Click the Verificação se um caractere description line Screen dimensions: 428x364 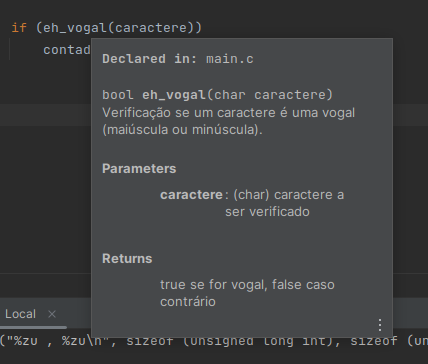228,113
